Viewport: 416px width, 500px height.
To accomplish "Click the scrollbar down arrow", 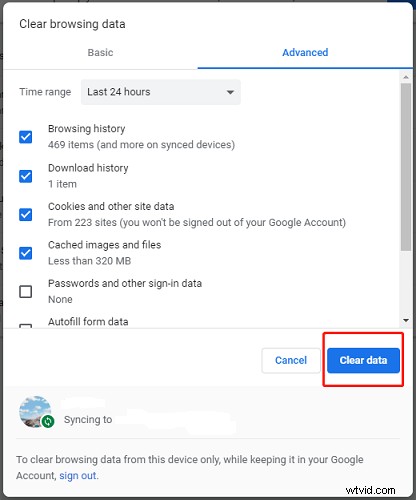I will point(406,320).
